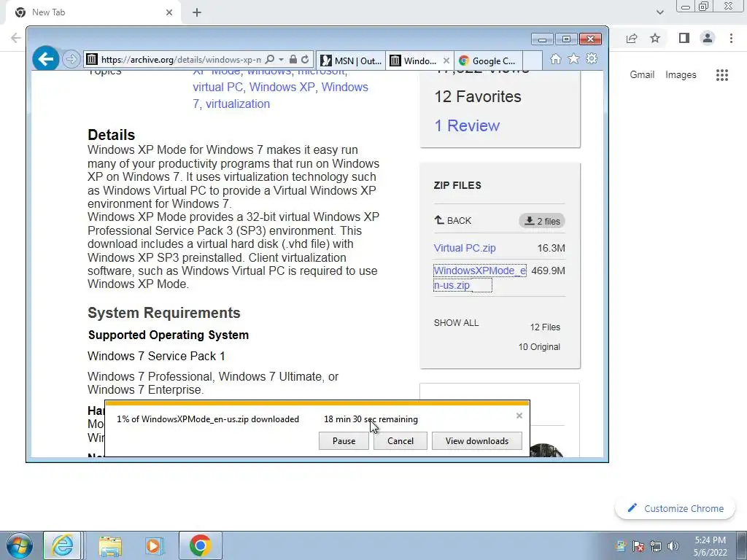The image size is (747, 560).
Task: Open Windows Explorer folder on taskbar
Action: 110,546
